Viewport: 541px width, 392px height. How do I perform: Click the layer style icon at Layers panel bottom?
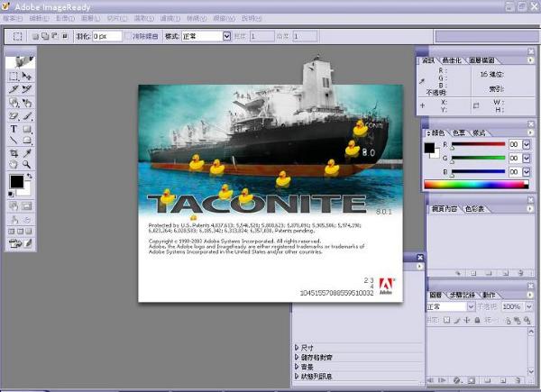[x=457, y=380]
